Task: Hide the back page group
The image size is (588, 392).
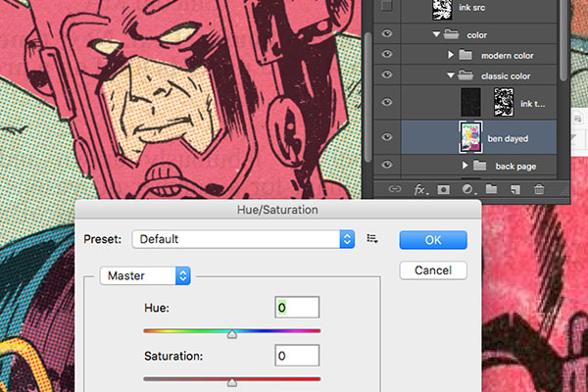Action: 387,165
